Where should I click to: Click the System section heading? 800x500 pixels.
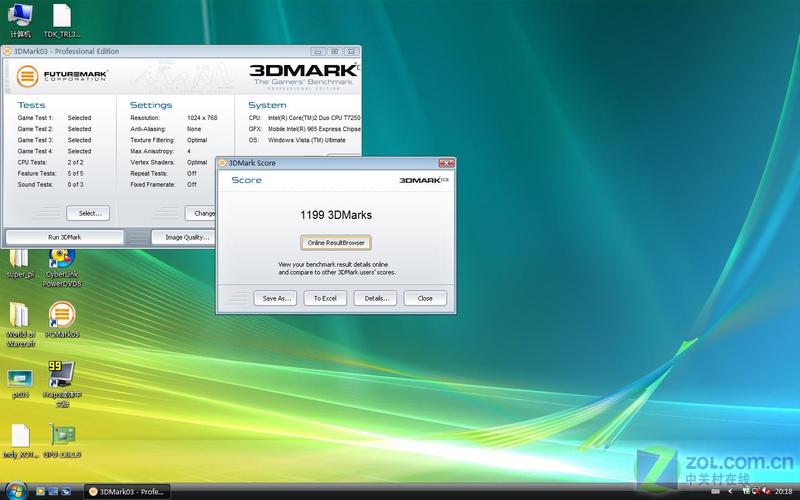point(267,105)
